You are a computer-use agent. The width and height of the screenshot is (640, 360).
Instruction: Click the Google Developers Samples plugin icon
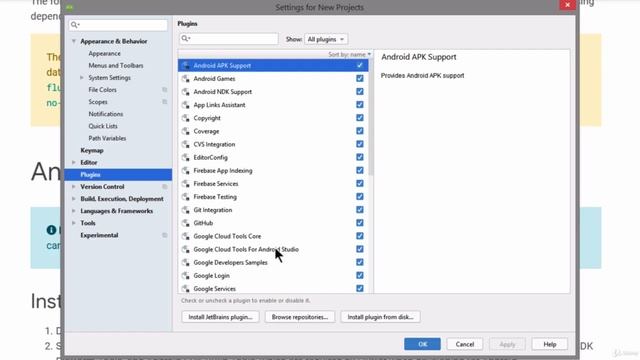[x=186, y=262]
